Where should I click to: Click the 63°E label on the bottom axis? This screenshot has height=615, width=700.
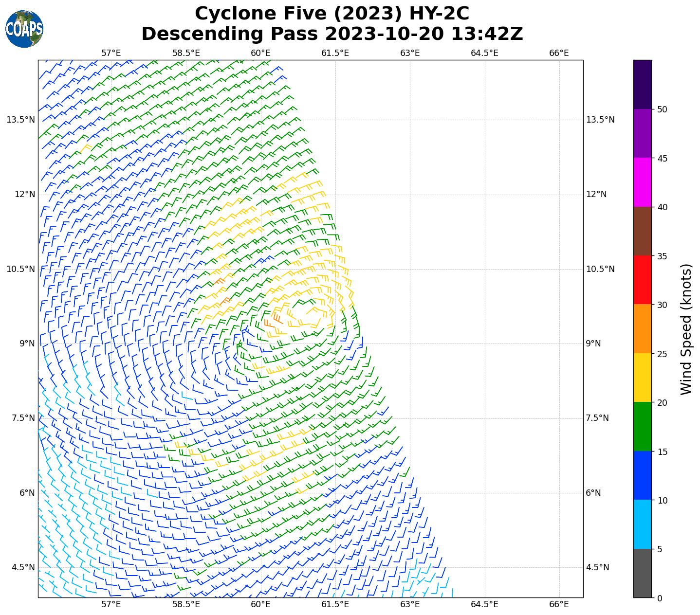tap(410, 604)
